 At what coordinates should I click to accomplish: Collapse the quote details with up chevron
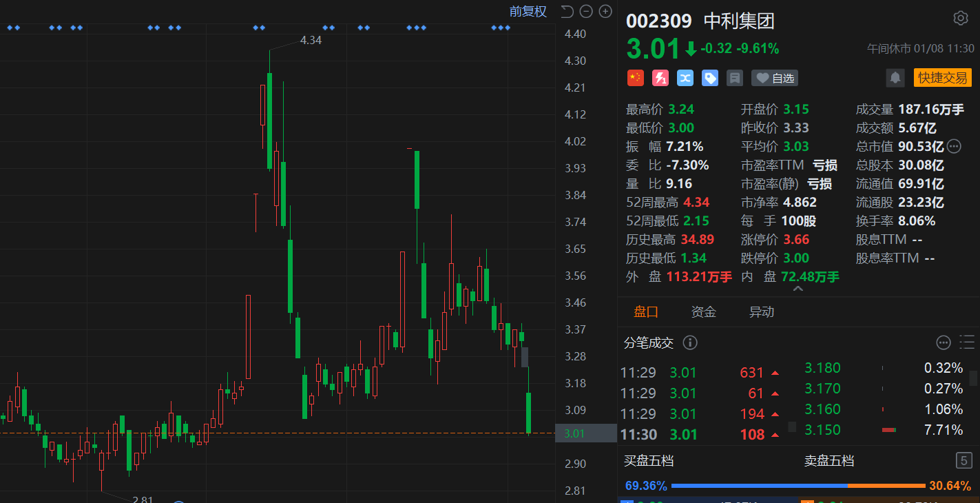click(798, 289)
